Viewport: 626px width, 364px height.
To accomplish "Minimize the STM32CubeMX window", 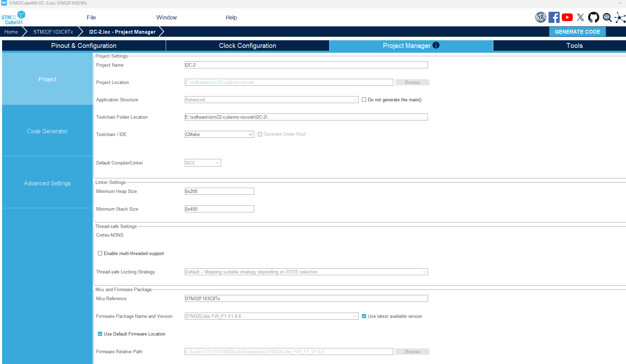I will click(x=620, y=3).
